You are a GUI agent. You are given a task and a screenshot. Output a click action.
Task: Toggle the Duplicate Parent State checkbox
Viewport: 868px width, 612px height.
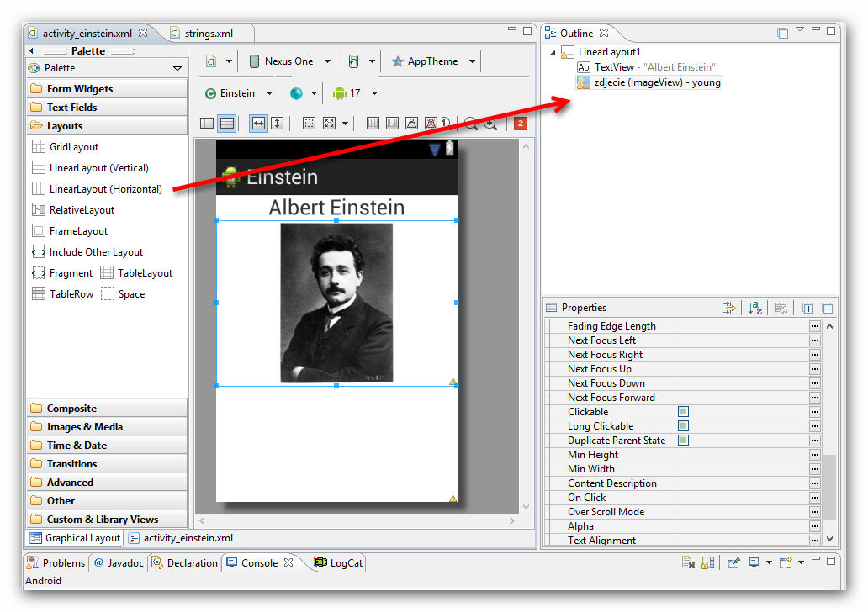[684, 441]
